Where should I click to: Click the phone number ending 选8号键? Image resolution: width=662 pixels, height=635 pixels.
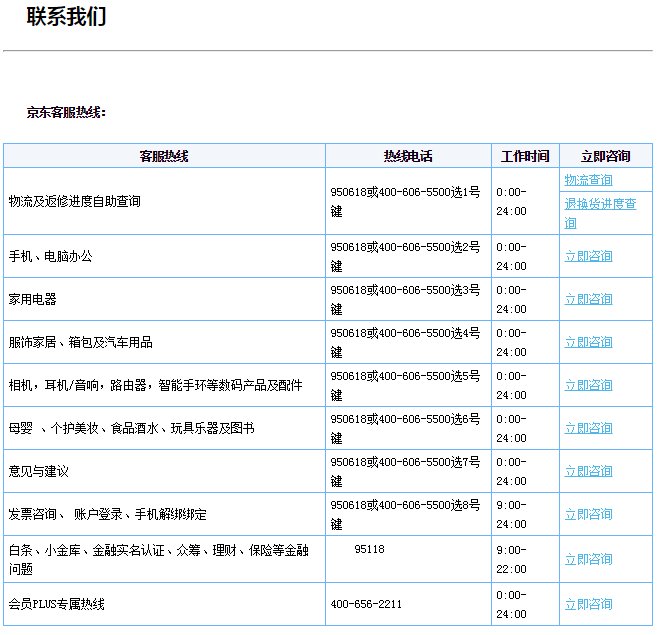405,515
